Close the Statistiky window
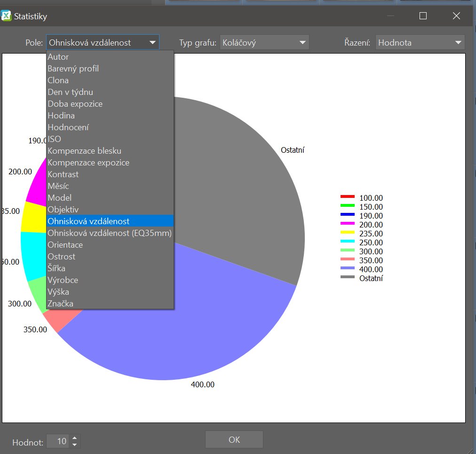The image size is (476, 454). click(456, 16)
